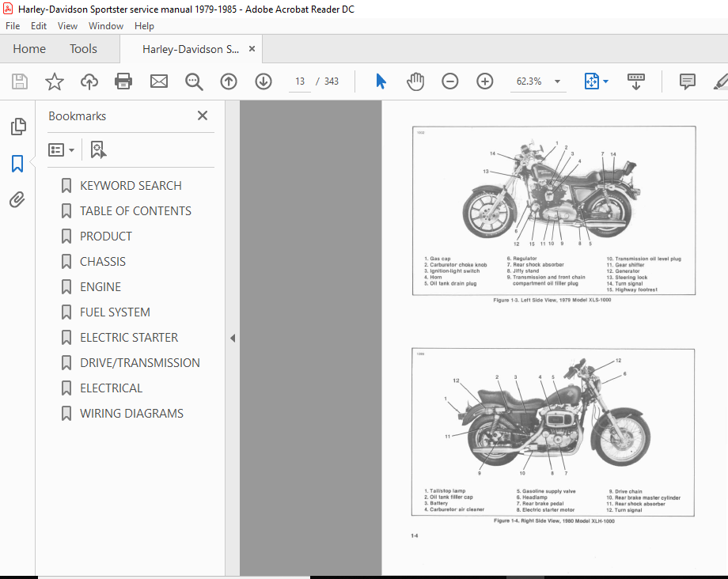Screen dimensions: 728x579
Task: Click the Figure 1-3 caption text
Action: click(552, 300)
